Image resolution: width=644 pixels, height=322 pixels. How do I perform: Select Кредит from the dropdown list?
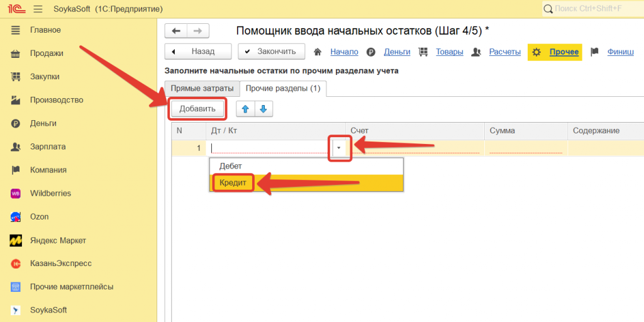[233, 183]
